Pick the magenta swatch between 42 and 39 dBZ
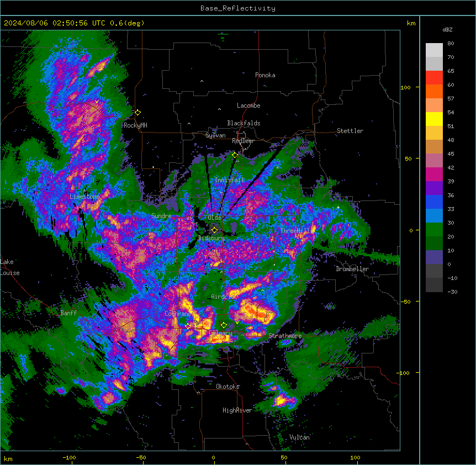This screenshot has width=476, height=465. (x=434, y=174)
